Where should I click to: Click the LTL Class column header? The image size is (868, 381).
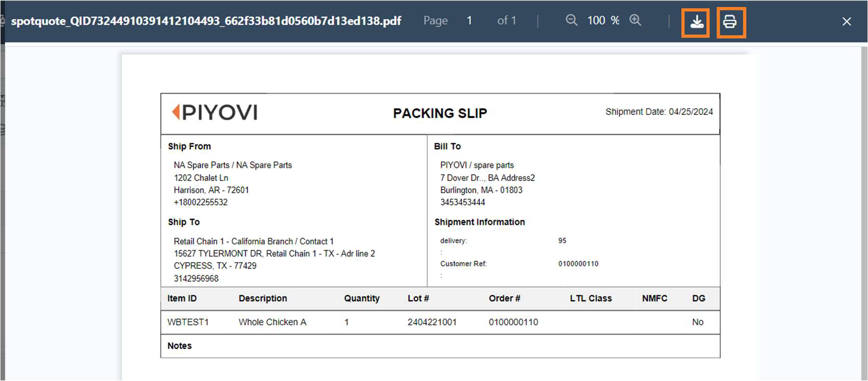coord(591,298)
